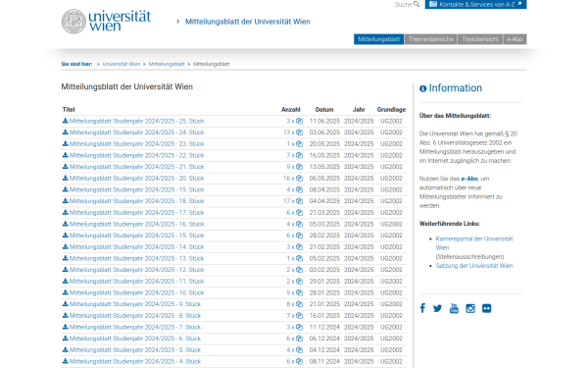Click the Grundlage column header
The width and height of the screenshot is (588, 368).
coord(391,109)
